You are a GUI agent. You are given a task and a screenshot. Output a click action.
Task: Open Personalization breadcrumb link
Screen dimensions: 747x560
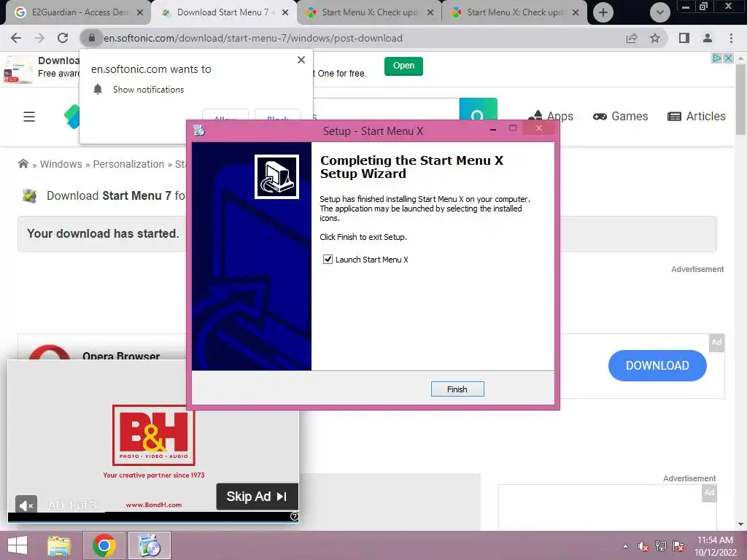click(x=128, y=164)
